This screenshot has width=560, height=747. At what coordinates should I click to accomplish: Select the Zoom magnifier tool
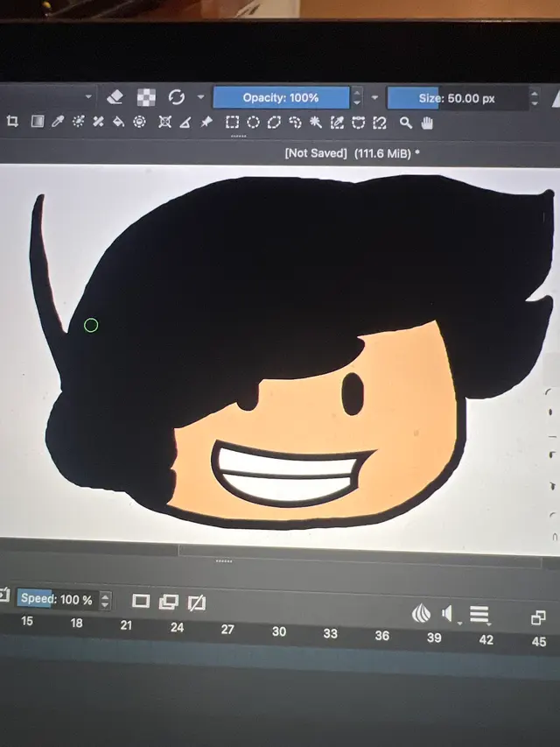coord(406,123)
